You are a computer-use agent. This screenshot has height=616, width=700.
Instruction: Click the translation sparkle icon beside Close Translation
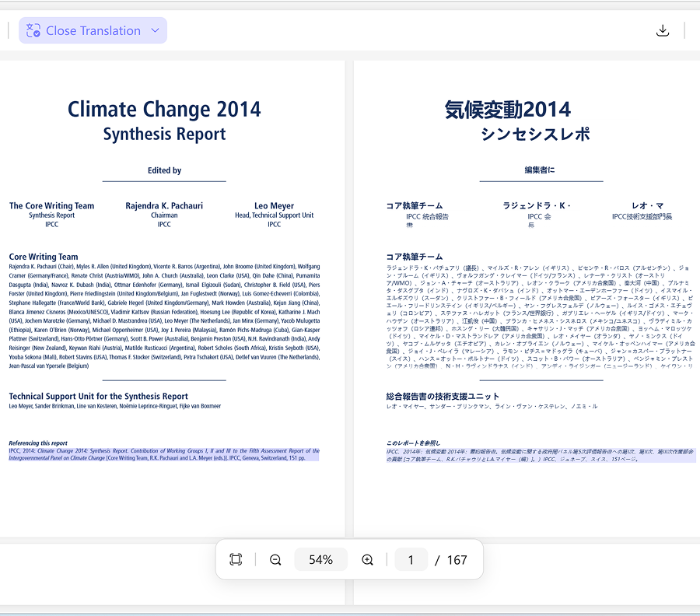point(33,30)
